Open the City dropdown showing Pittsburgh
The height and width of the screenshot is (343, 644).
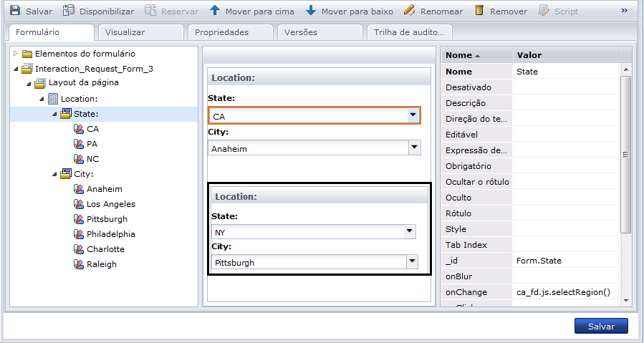[412, 262]
